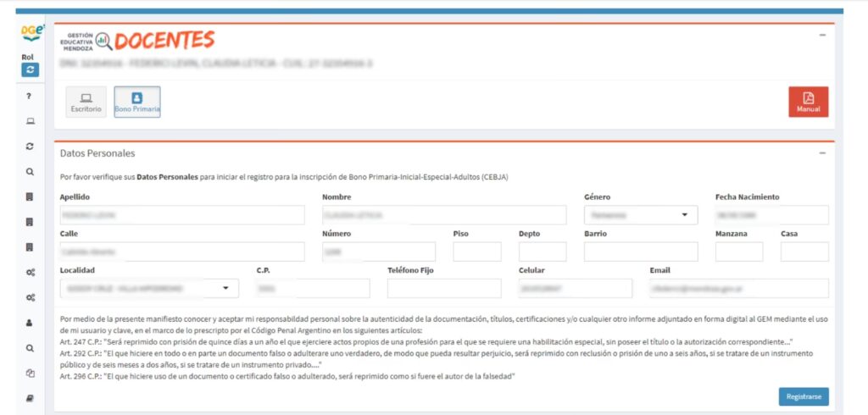Click the DGE logo in the sidebar

tap(30, 34)
